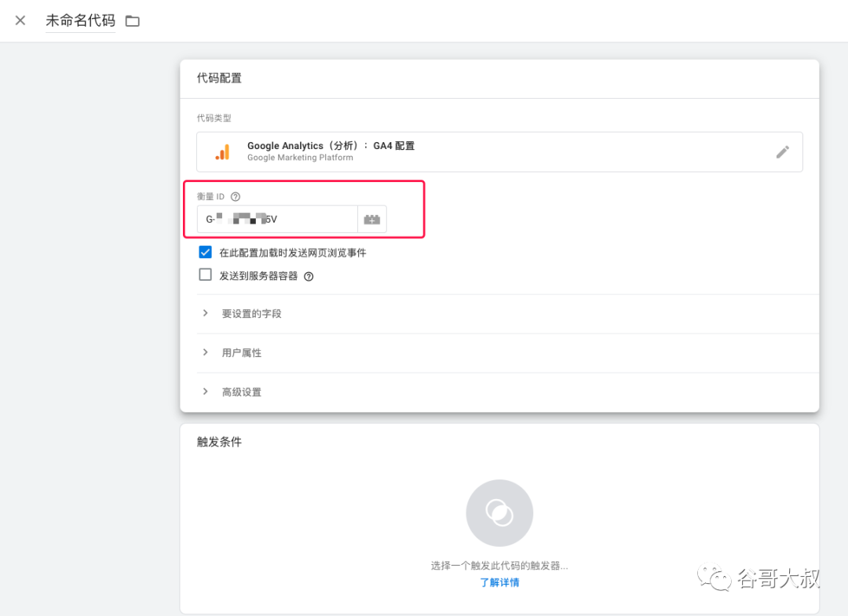Click the pencil edit icon for tag type
This screenshot has width=848, height=616.
[x=782, y=152]
